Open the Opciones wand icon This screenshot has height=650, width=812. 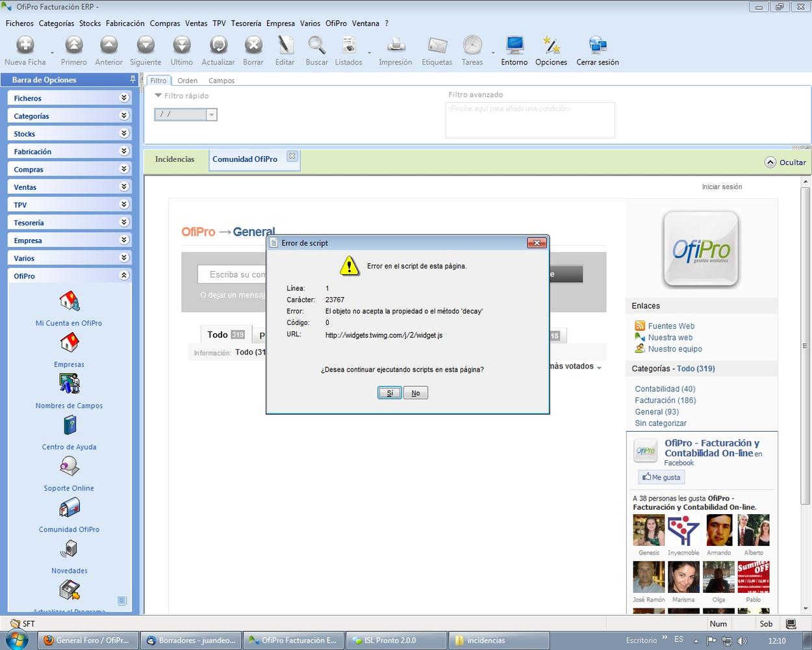[552, 45]
